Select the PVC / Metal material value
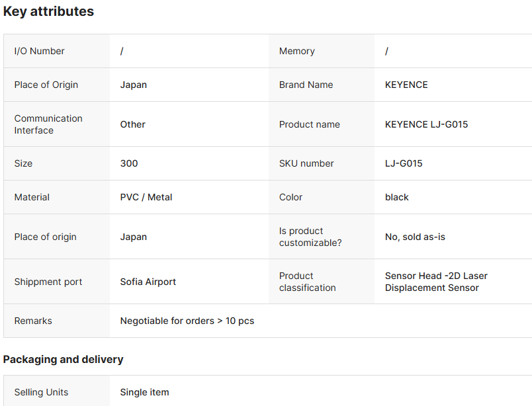This screenshot has height=406, width=532. click(146, 197)
